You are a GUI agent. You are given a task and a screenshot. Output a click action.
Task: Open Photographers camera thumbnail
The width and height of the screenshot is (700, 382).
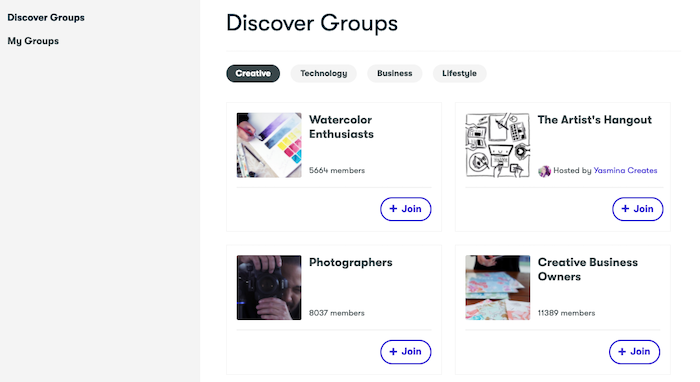point(269,287)
